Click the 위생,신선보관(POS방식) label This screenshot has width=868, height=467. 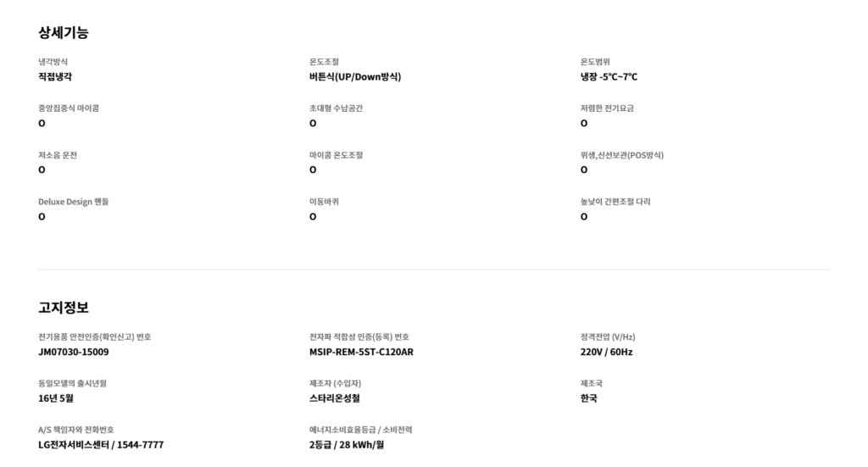(x=622, y=155)
